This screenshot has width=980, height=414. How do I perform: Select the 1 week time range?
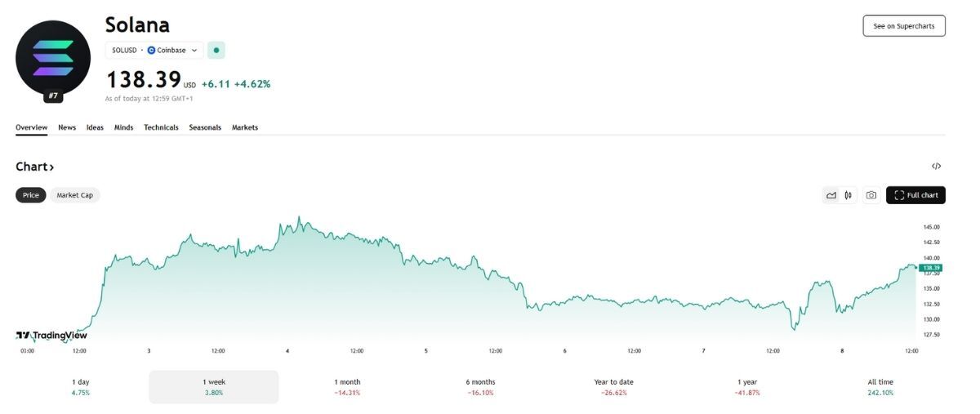(214, 387)
